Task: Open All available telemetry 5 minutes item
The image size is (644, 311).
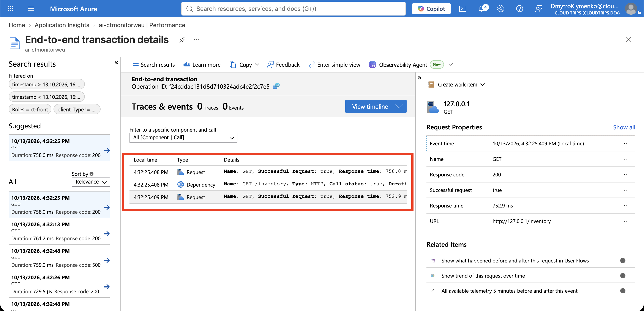Action: (509, 291)
